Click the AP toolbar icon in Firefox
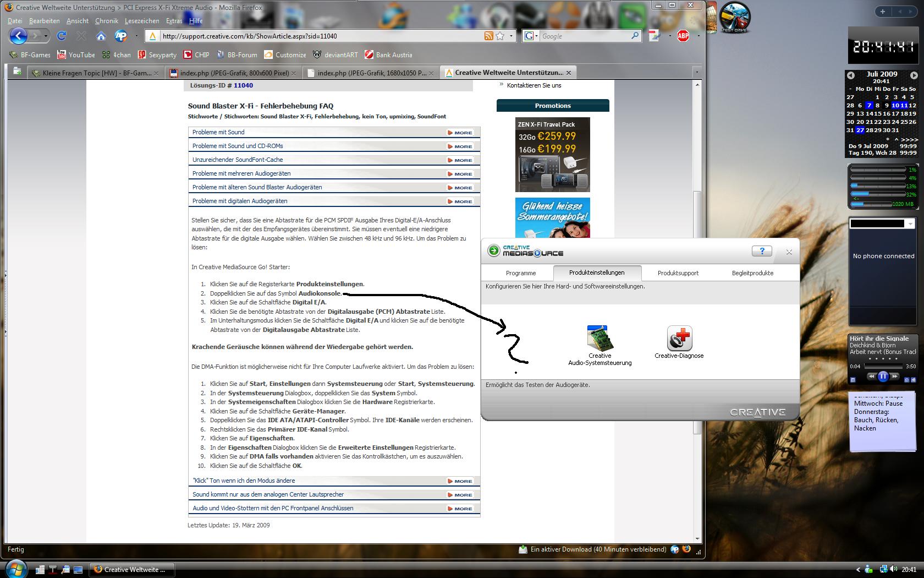 120,36
